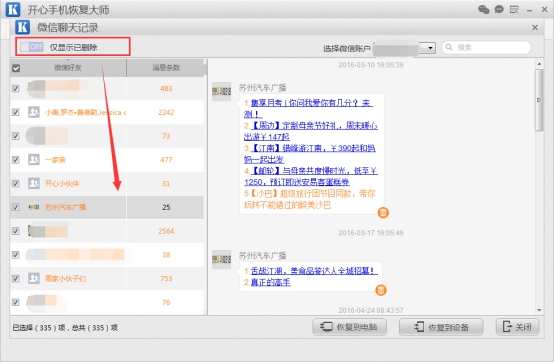Select the 开心小伙伴 chat row
554x362 pixels.
(x=107, y=183)
